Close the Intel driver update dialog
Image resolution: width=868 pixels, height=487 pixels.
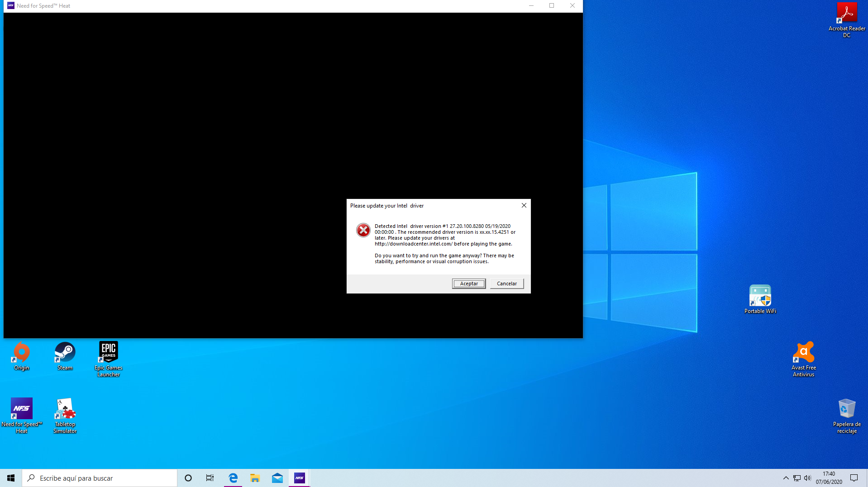click(x=524, y=205)
